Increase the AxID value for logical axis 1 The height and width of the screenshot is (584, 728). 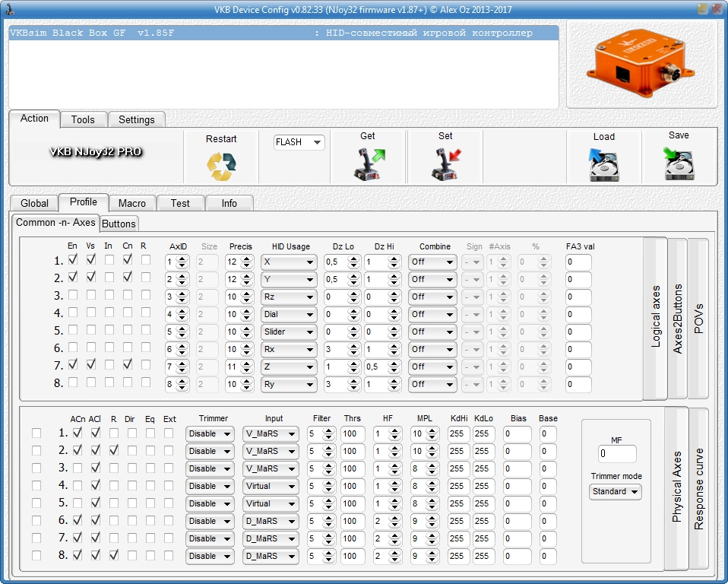click(x=182, y=258)
